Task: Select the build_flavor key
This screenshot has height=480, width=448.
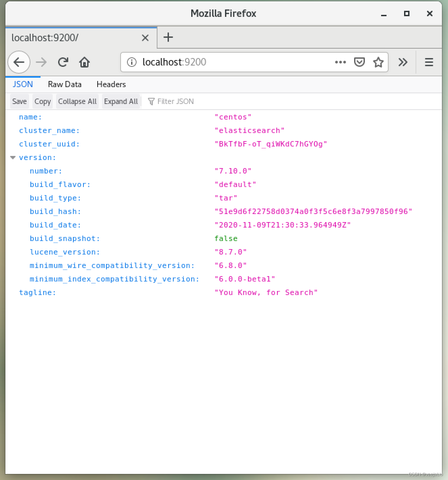Action: click(60, 185)
